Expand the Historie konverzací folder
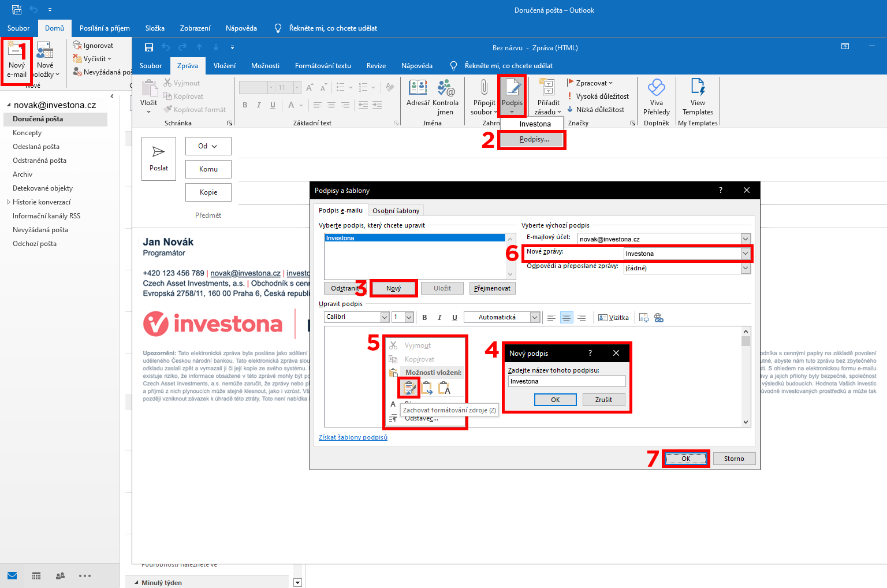This screenshot has width=887, height=588. coord(9,202)
